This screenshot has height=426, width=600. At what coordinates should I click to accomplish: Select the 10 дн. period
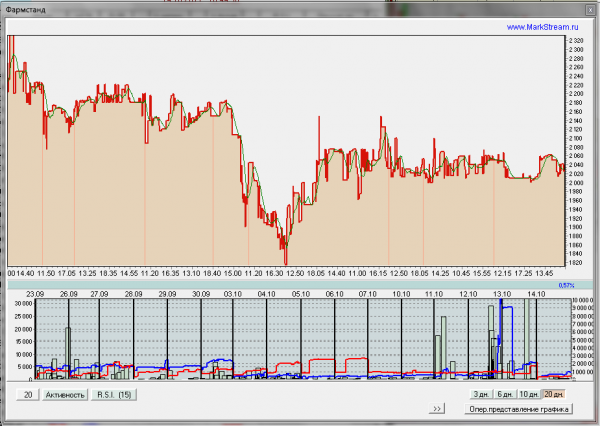point(529,394)
